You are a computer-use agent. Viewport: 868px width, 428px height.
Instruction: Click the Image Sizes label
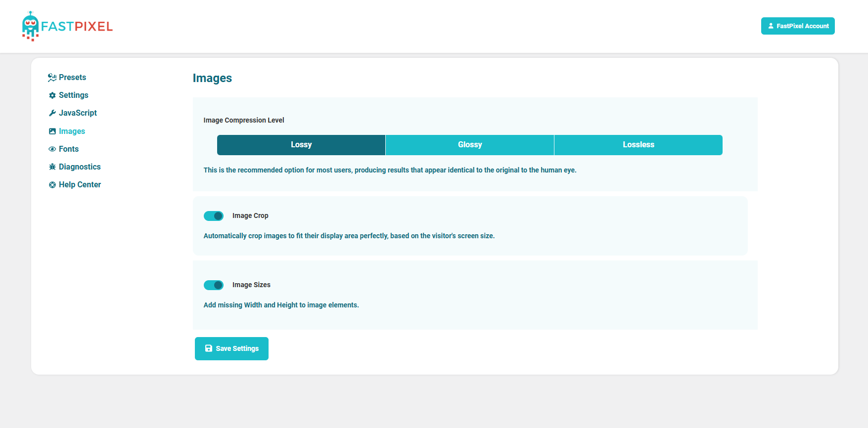(x=251, y=285)
